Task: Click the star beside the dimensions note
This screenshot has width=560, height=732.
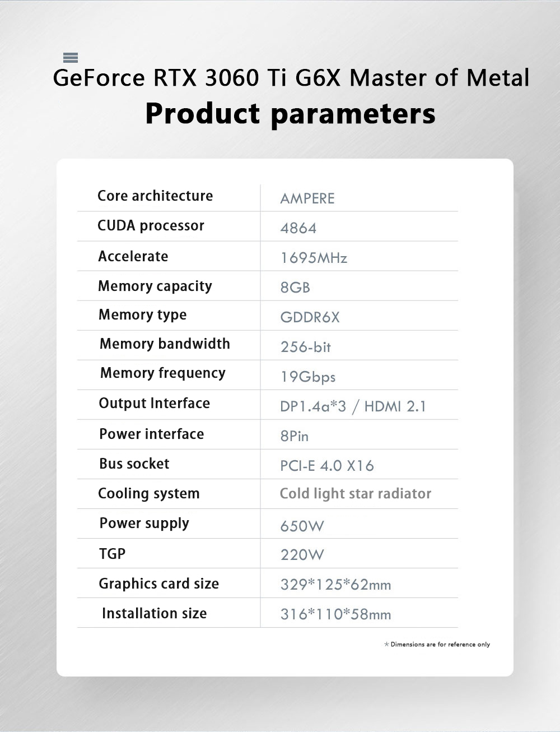Action: coord(386,645)
